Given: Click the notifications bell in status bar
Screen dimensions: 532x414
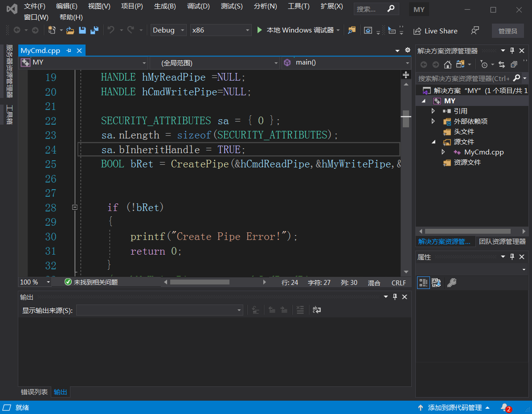Looking at the screenshot, I should (x=505, y=408).
